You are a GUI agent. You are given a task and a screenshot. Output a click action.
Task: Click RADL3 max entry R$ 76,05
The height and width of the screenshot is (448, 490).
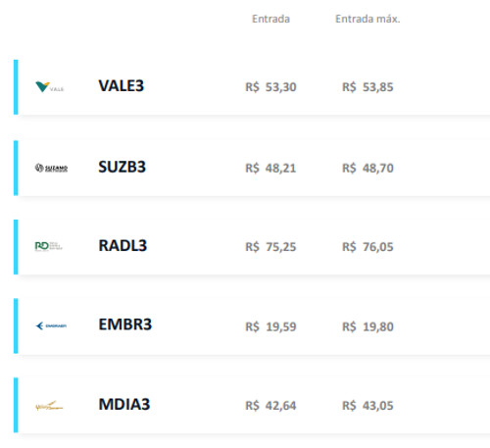click(x=367, y=247)
